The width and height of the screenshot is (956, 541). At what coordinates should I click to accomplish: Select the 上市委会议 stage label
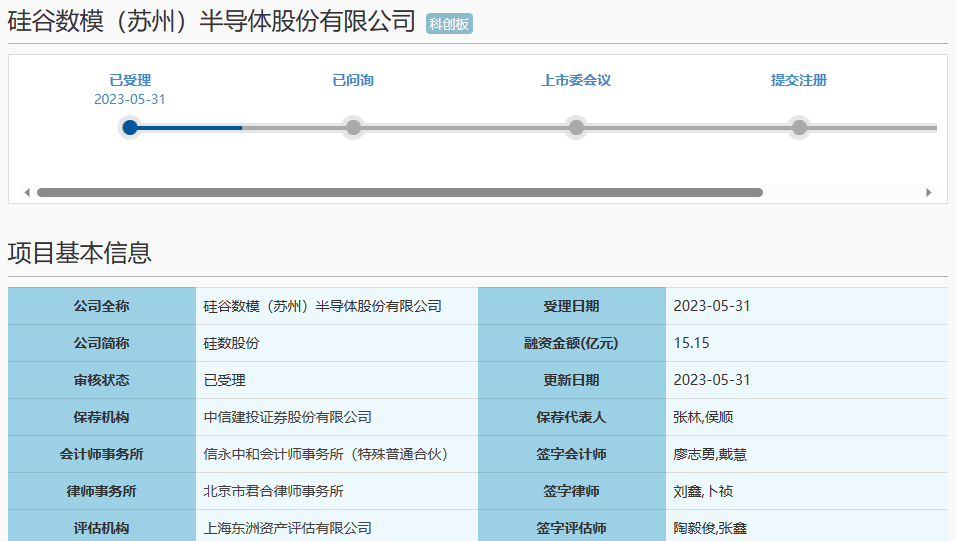[x=576, y=80]
